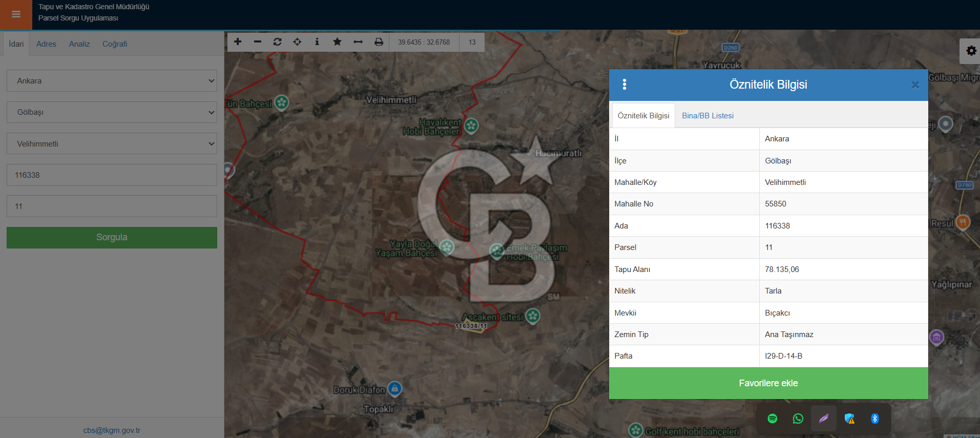Zoom out the map with minus icon
The image size is (980, 438).
258,42
